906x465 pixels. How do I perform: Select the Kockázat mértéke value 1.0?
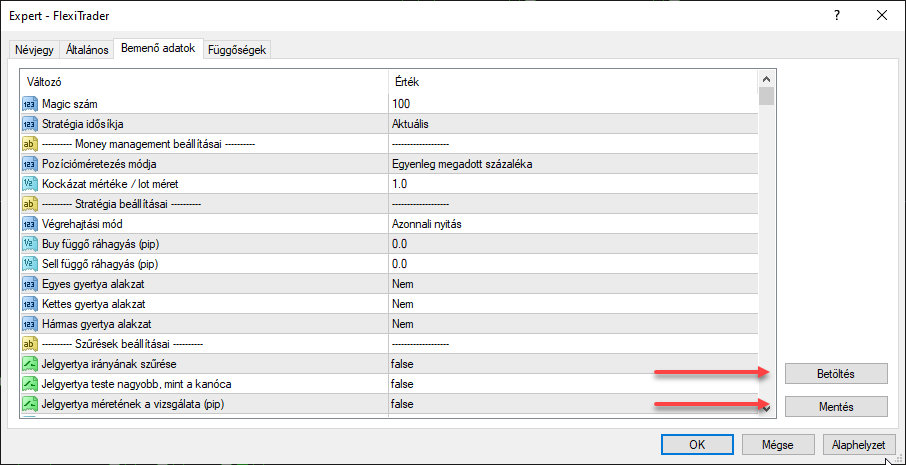[399, 184]
